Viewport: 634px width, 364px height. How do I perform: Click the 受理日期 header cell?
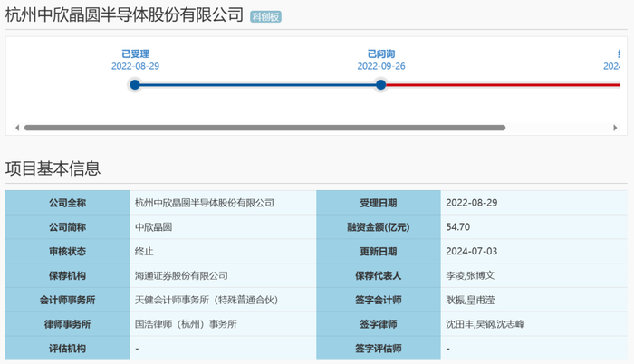click(379, 203)
